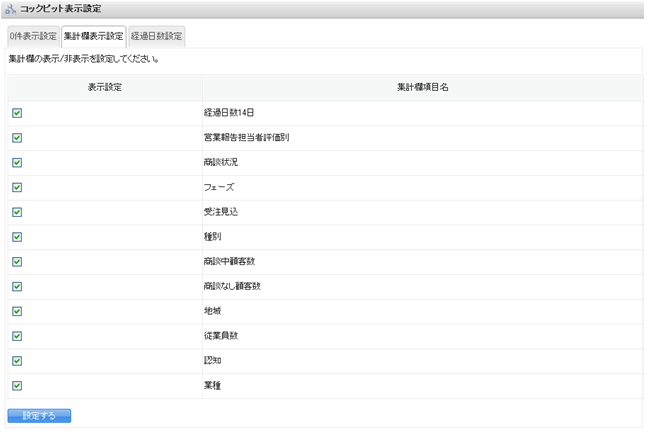This screenshot has height=435, width=649.
Task: Uncheck the 従業員数 checkbox
Action: pyautogui.click(x=17, y=336)
